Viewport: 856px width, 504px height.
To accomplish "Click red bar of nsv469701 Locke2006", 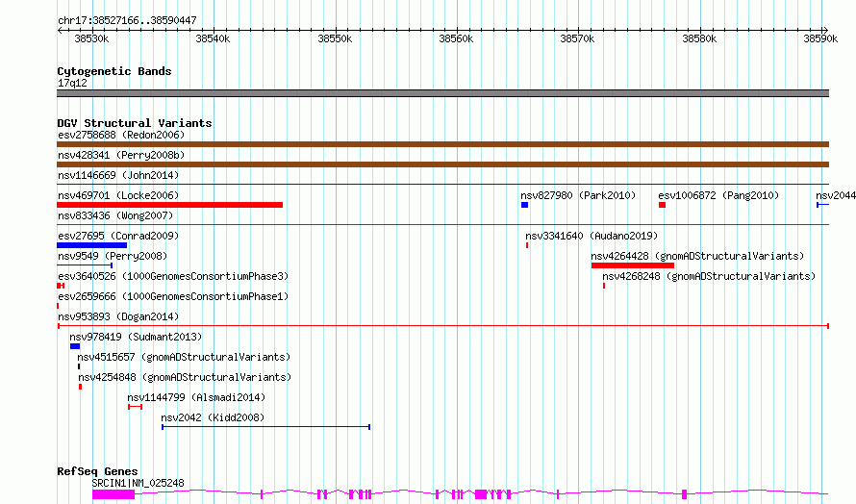I will [x=170, y=205].
